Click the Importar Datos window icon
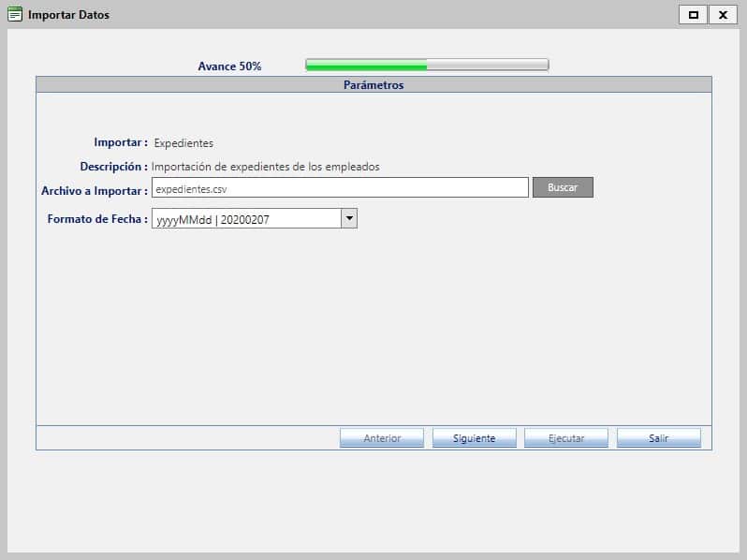The height and width of the screenshot is (560, 747). click(15, 15)
